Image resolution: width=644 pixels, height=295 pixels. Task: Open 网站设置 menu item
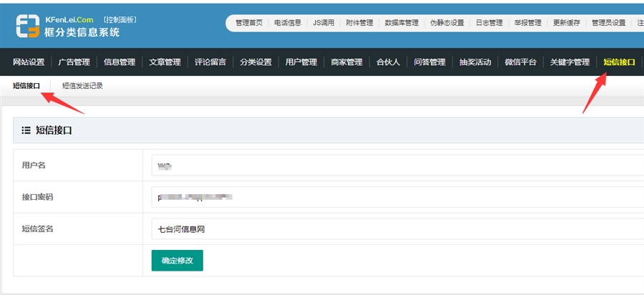(29, 62)
